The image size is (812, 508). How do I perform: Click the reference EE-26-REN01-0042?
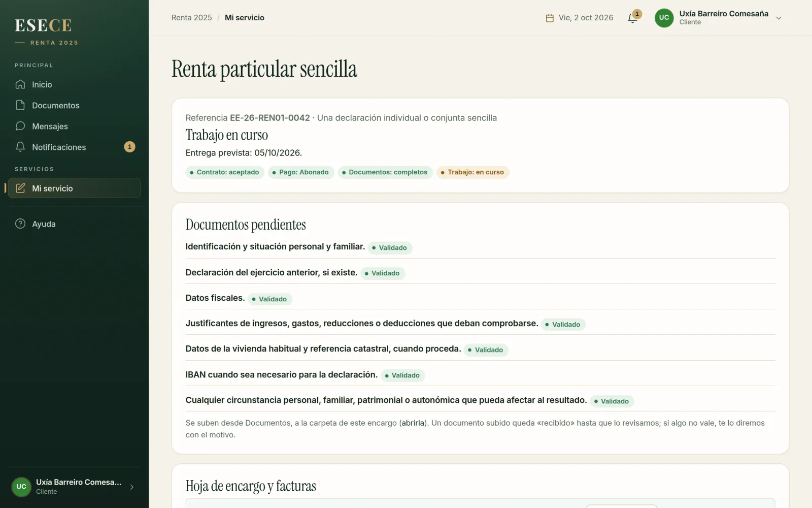pyautogui.click(x=270, y=118)
